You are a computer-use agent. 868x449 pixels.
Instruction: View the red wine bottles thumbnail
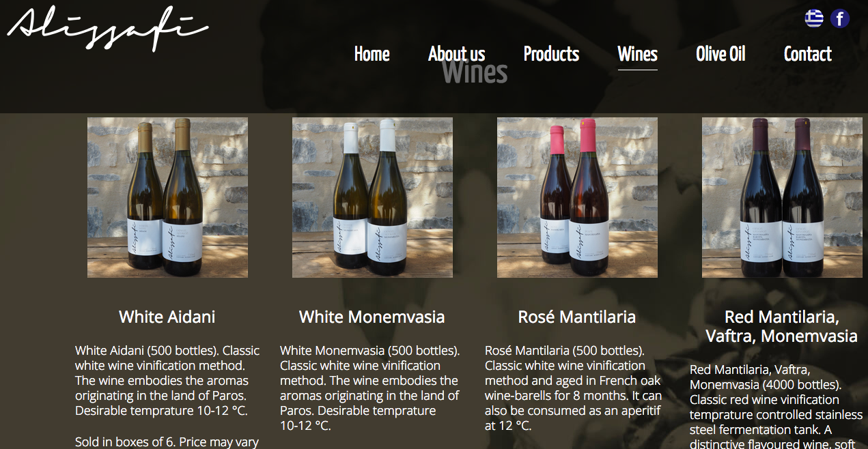click(782, 198)
